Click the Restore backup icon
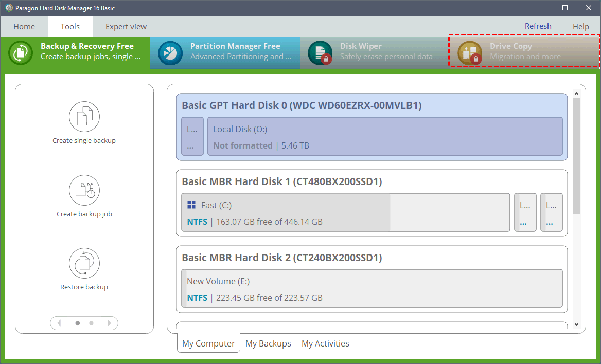 pos(84,263)
